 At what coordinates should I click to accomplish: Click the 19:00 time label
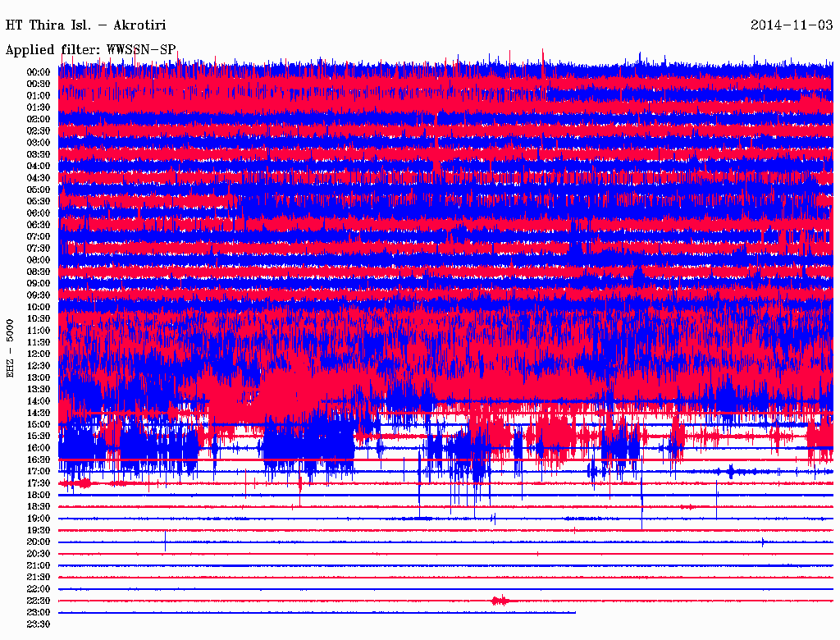(39, 519)
